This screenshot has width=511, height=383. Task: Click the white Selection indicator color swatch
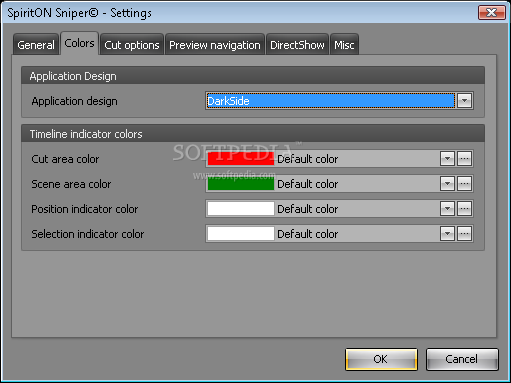(241, 234)
